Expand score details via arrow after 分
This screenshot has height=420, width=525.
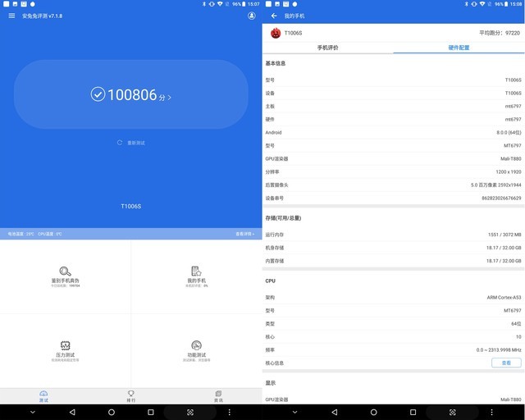[x=170, y=98]
